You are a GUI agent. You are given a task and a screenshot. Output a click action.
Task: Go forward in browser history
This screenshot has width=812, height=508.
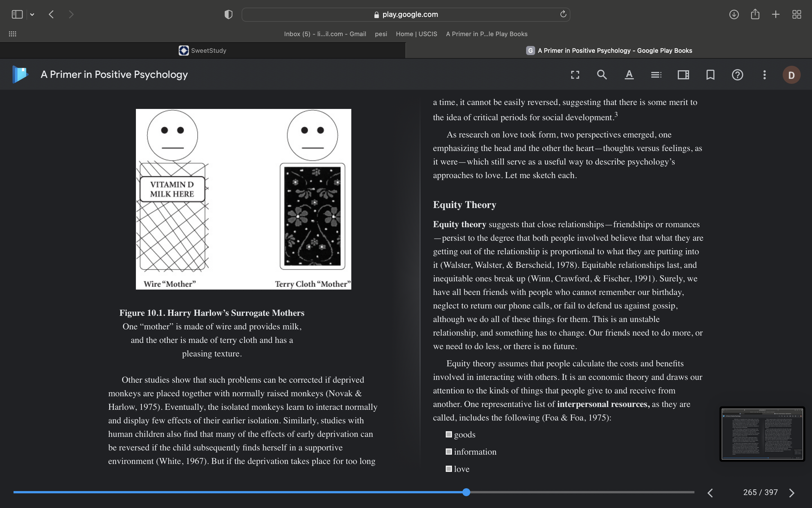point(71,14)
